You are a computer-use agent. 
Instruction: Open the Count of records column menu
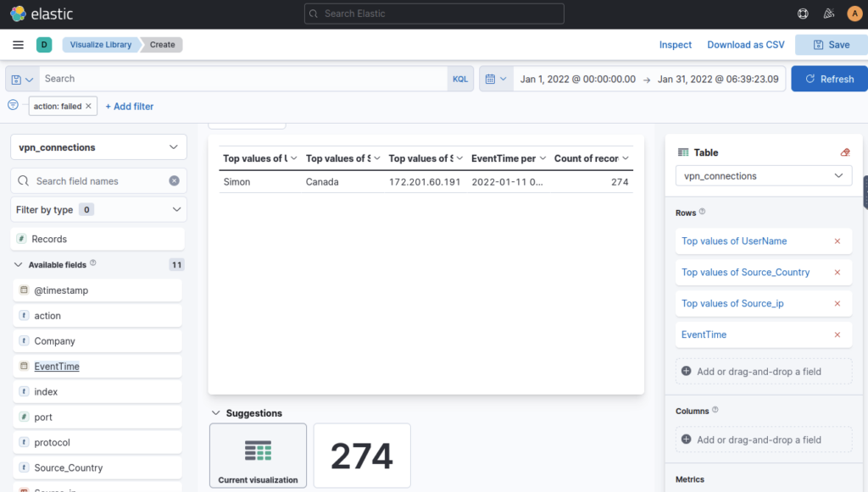(625, 158)
